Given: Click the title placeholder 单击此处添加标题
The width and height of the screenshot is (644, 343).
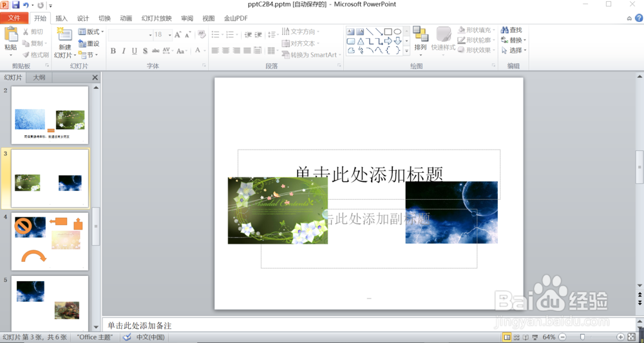Looking at the screenshot, I should [x=369, y=174].
